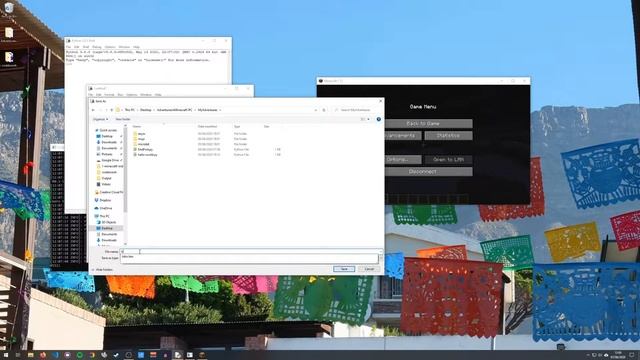Sort by the Type column header
The width and height of the screenshot is (640, 360).
tap(237, 127)
